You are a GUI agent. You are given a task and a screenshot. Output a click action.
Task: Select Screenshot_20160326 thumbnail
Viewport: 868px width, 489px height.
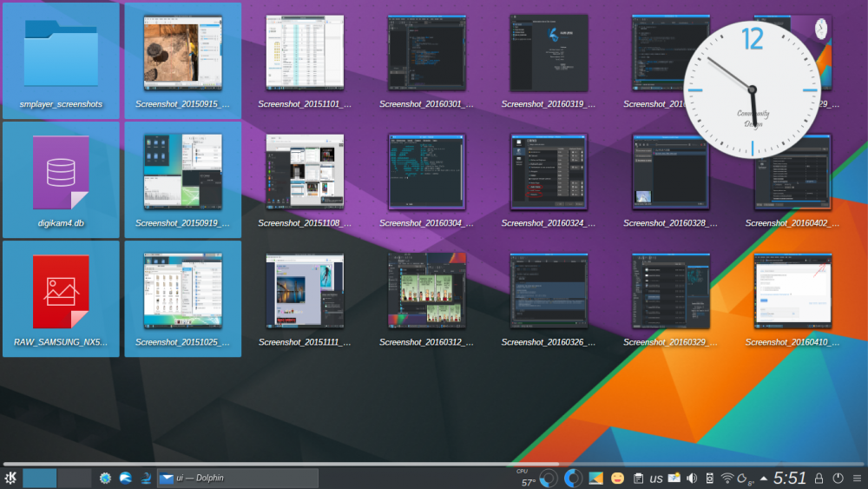tap(549, 291)
